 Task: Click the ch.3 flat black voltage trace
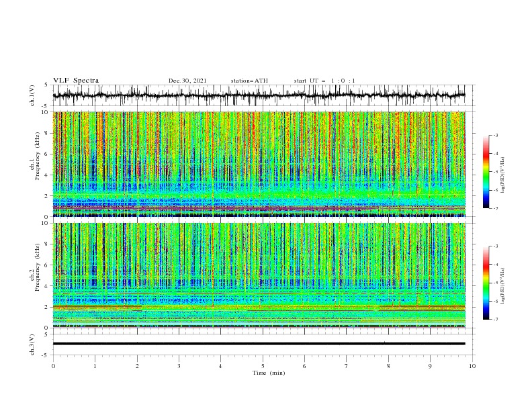point(259,344)
